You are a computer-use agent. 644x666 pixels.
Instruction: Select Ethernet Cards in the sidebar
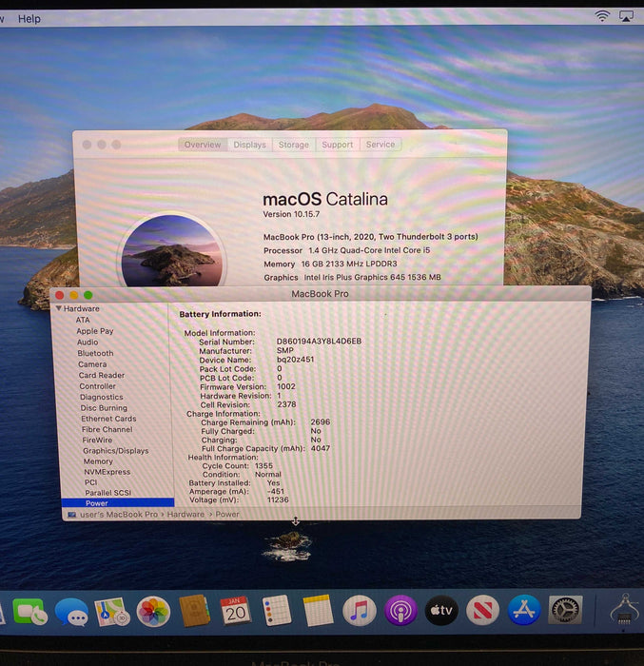click(x=108, y=419)
